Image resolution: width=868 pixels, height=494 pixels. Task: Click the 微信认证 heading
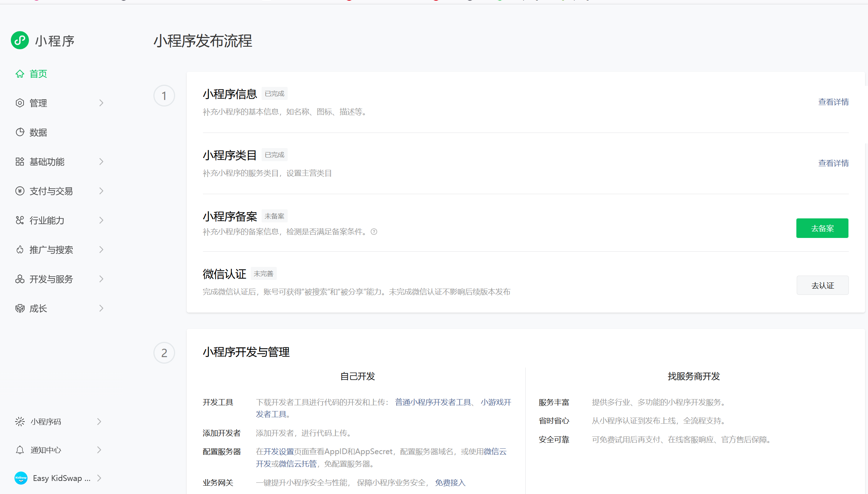[224, 274]
